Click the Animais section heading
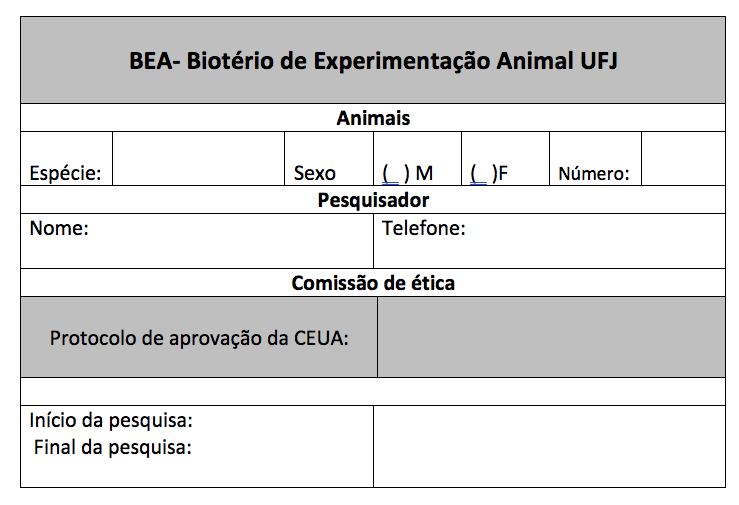The width and height of the screenshot is (739, 505). point(373,118)
